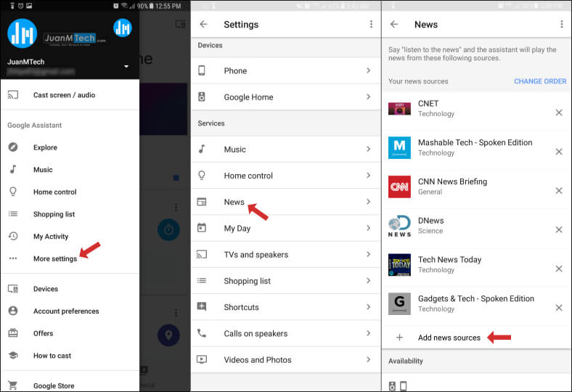This screenshot has height=392, width=572.
Task: Tap the My Activity history icon
Action: click(x=13, y=236)
